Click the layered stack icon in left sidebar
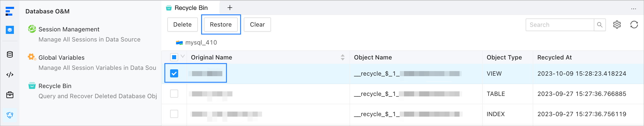644x126 pixels. point(10,30)
